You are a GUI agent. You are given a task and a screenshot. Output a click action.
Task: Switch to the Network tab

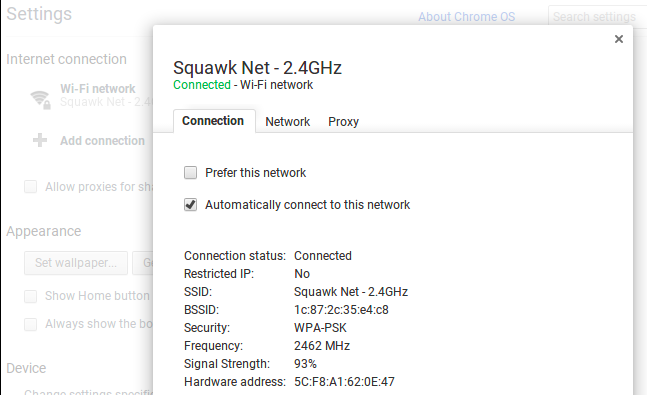[288, 122]
